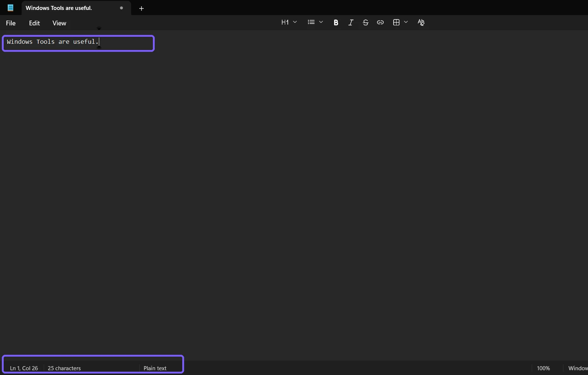Screen dimensions: 588x375
Task: Add a new tab with the plus button
Action: click(141, 8)
